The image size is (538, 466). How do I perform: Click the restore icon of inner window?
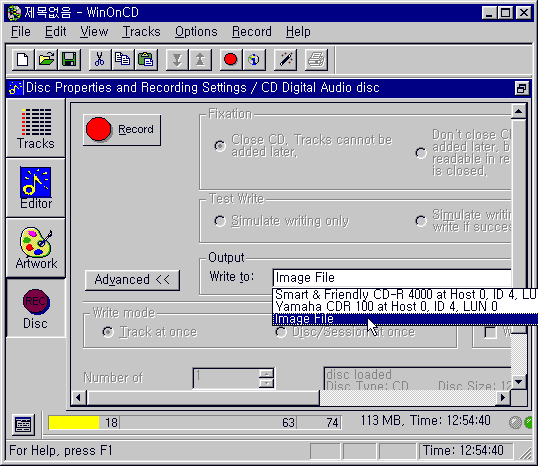coord(521,88)
